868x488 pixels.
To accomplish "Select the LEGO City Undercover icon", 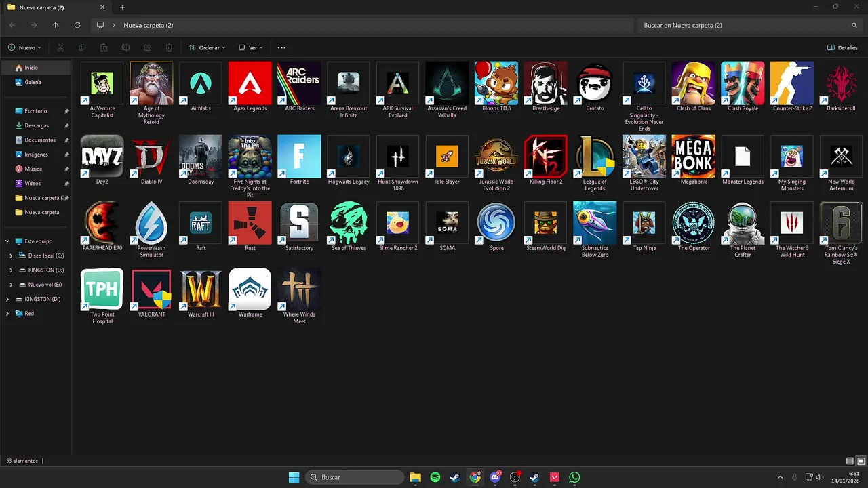I will pyautogui.click(x=644, y=157).
